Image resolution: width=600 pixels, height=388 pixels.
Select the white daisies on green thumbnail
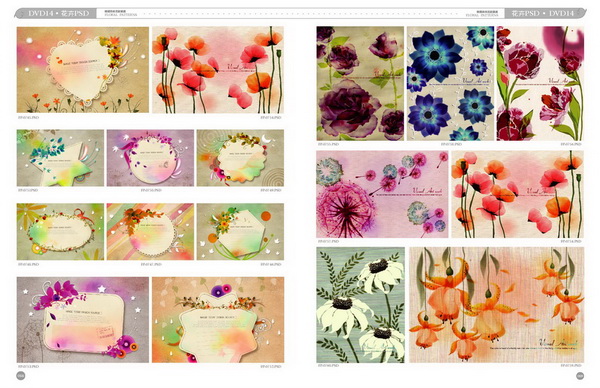pyautogui.click(x=360, y=305)
